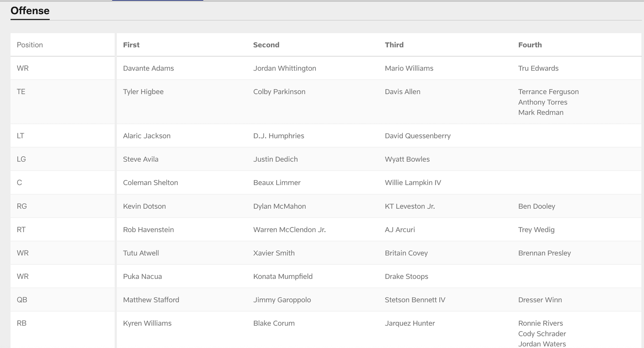Click Blake Corum in RB row
Screen dimensions: 644x348
[x=274, y=323]
